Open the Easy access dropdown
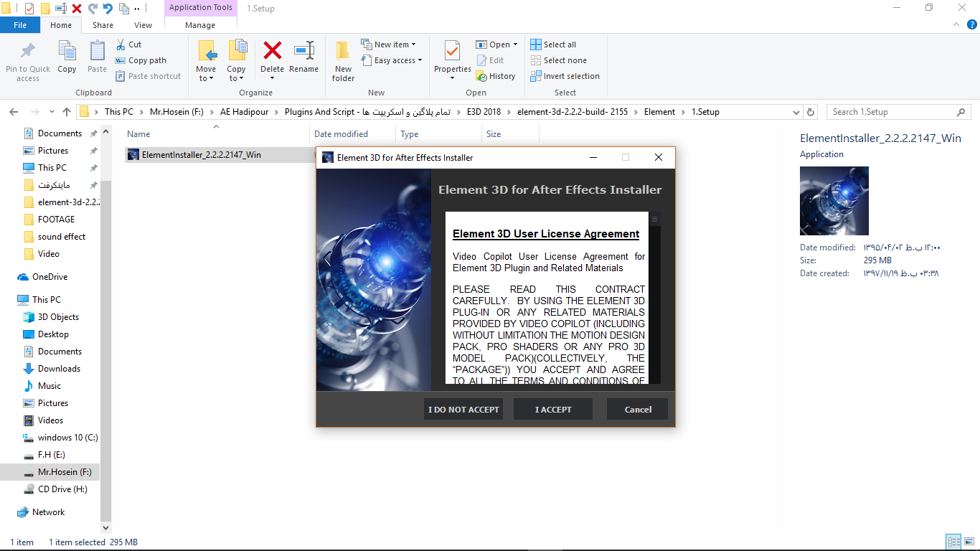This screenshot has width=980, height=551. click(x=391, y=60)
